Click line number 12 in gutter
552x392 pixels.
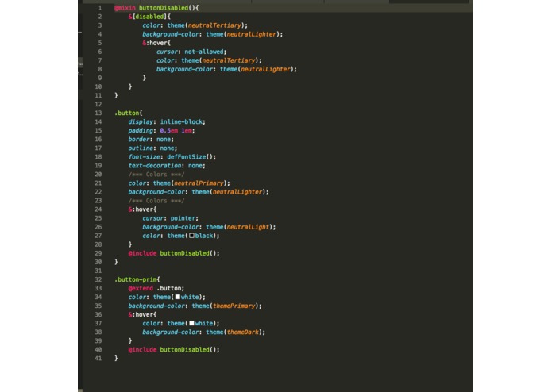click(x=98, y=104)
